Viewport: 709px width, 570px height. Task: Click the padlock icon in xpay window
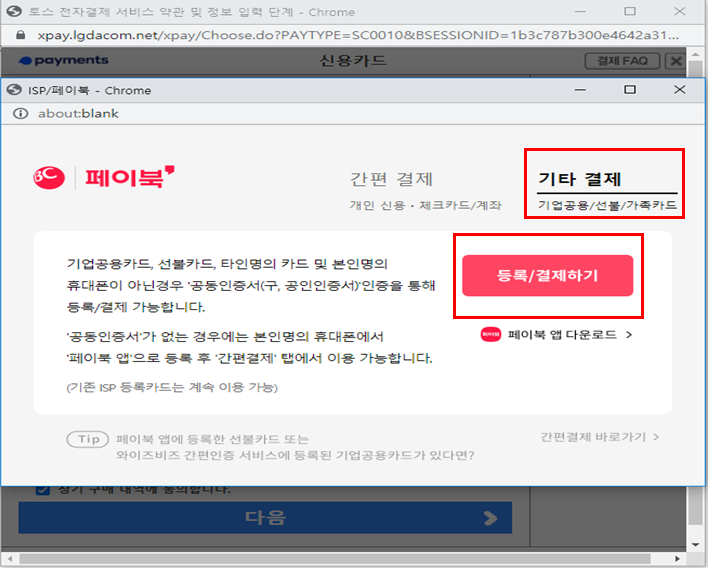(x=20, y=35)
